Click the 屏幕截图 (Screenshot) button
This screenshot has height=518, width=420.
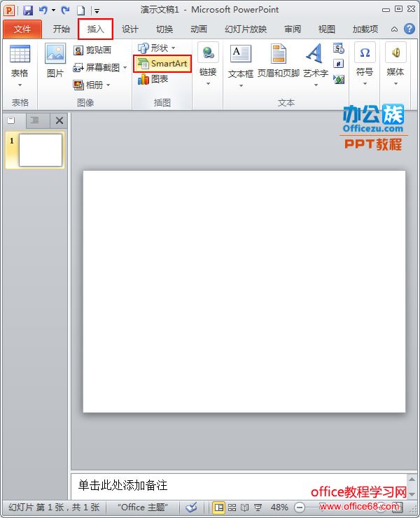point(96,68)
